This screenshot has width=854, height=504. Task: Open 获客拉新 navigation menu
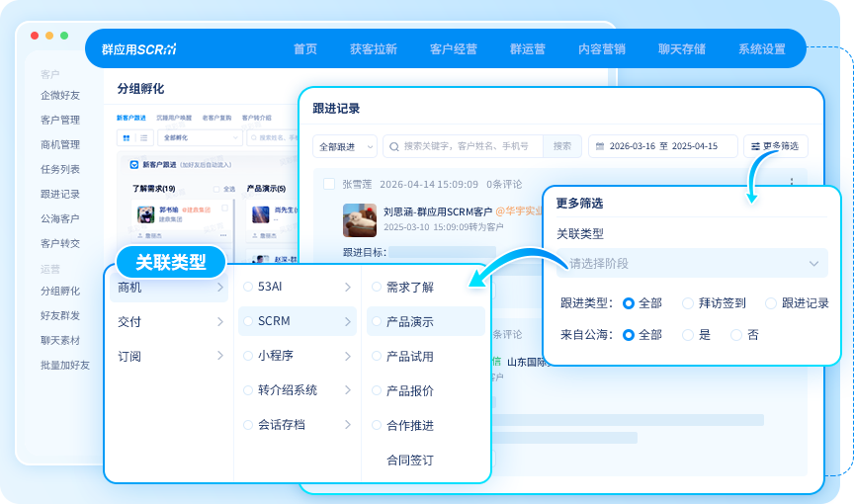coord(374,49)
